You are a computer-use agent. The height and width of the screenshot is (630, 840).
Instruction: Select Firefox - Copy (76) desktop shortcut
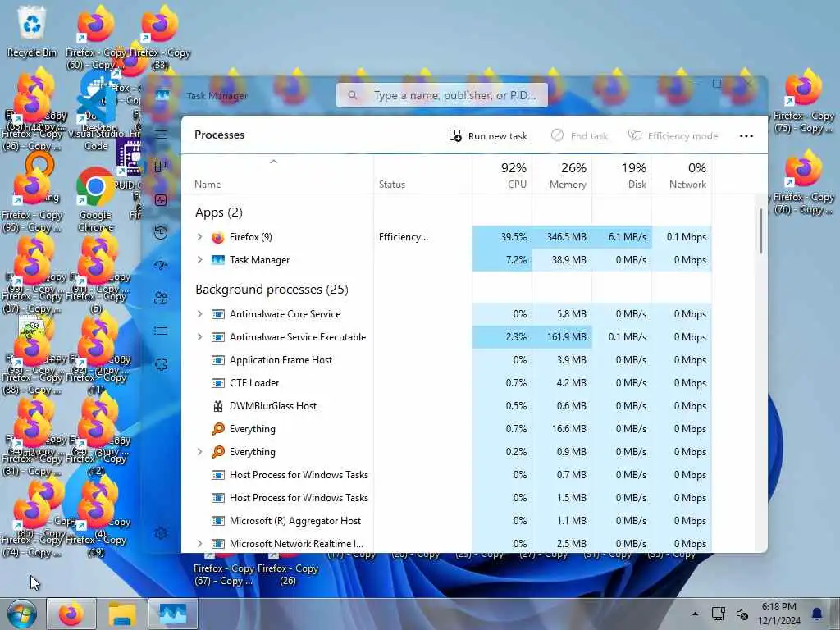[x=803, y=183]
